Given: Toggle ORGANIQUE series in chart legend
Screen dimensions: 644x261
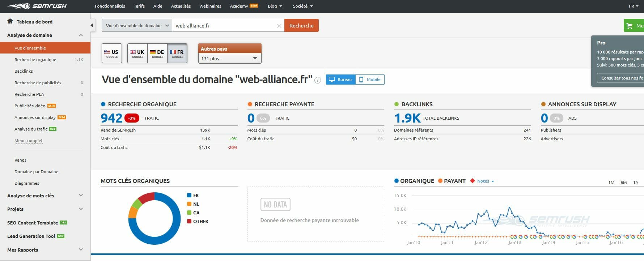Looking at the screenshot, I should point(414,181).
